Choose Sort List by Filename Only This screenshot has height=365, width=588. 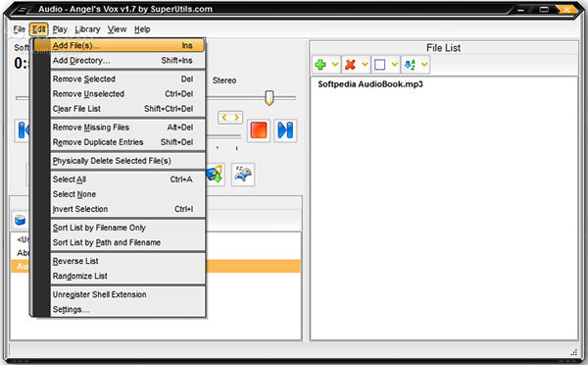coord(127,228)
